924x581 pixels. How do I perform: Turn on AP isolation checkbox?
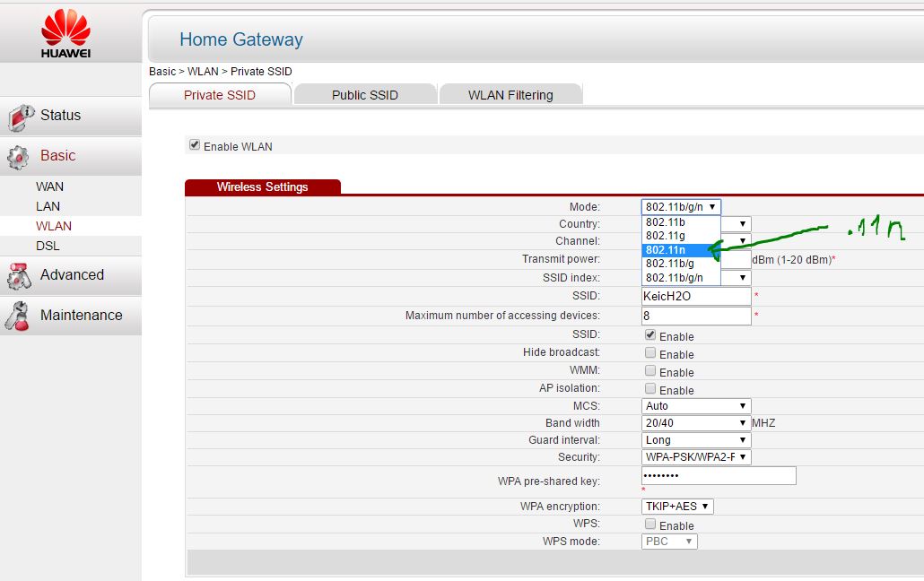(650, 389)
